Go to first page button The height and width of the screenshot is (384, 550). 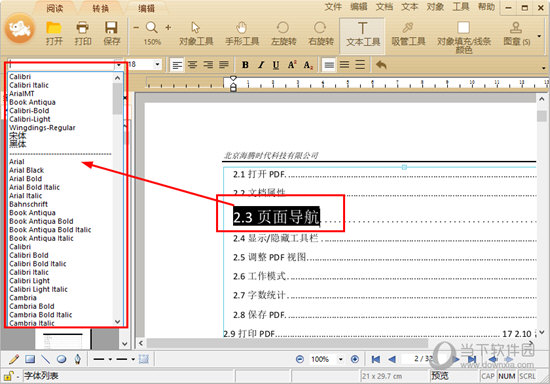coord(376,359)
